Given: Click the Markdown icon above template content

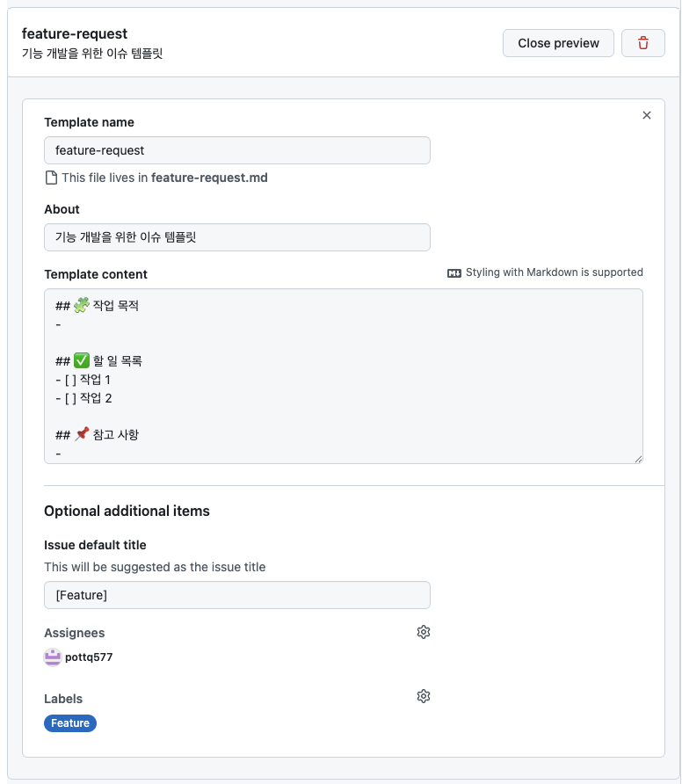Looking at the screenshot, I should click(x=454, y=272).
